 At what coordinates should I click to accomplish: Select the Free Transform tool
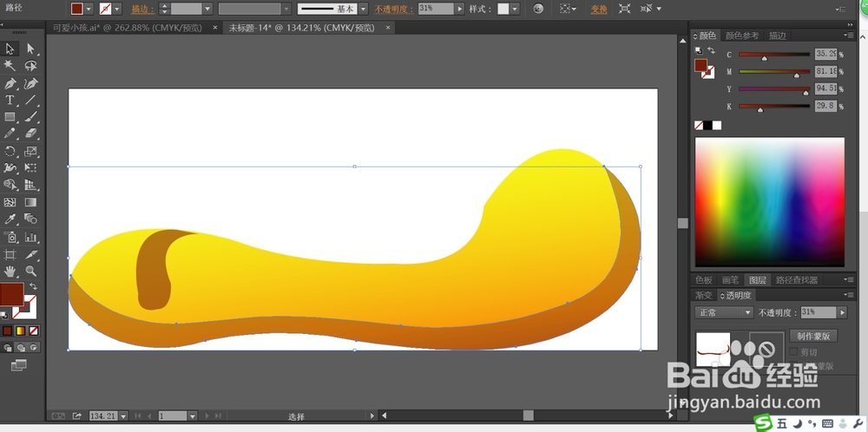click(30, 167)
